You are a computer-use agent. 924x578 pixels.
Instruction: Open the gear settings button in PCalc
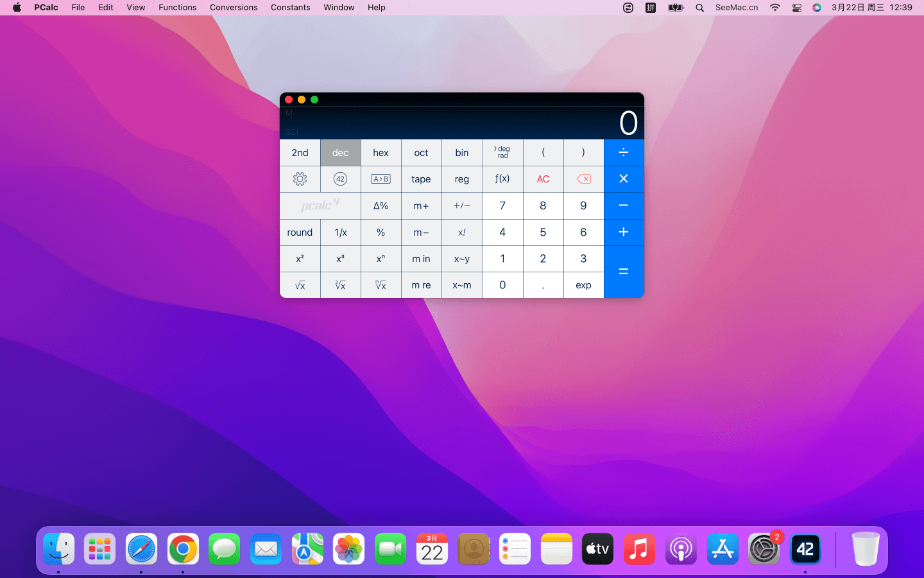point(300,179)
